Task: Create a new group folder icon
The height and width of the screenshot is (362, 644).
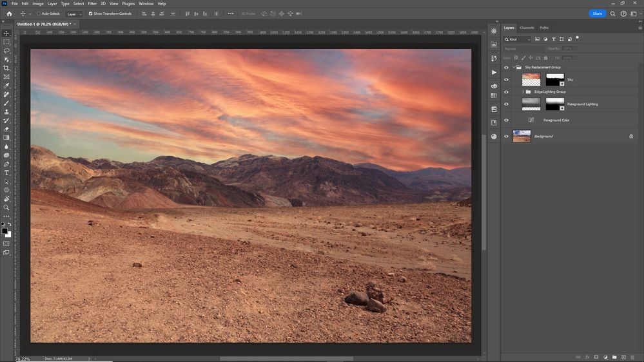Action: tap(614, 357)
